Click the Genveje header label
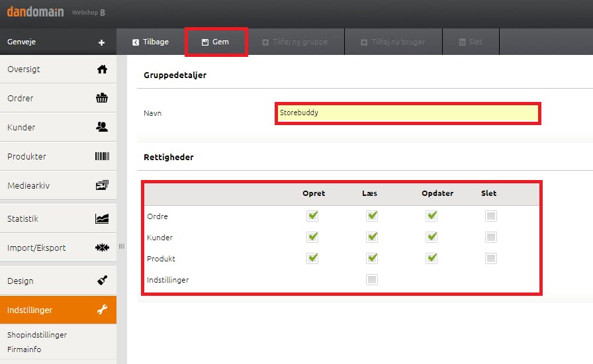The height and width of the screenshot is (364, 593). pyautogui.click(x=22, y=42)
